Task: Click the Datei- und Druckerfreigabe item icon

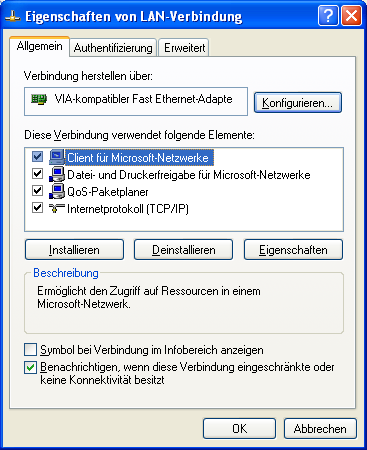Action: pyautogui.click(x=57, y=174)
